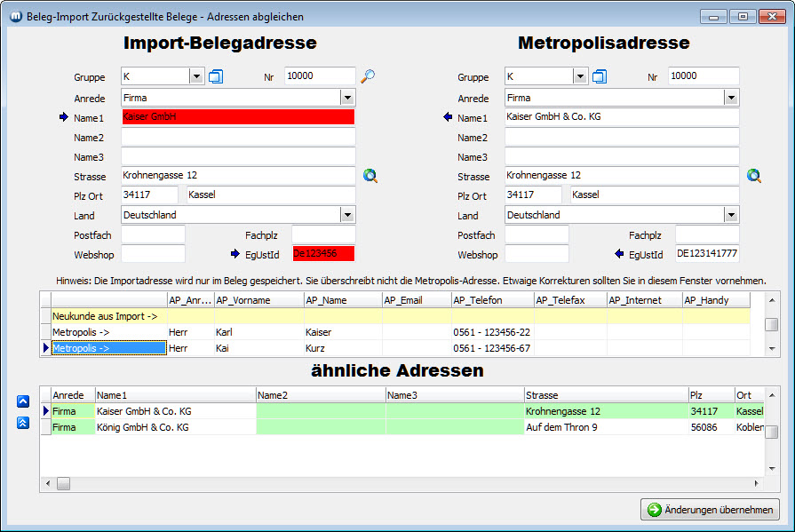Click the copy icon beside Metropolis Gruppe dropdown
This screenshot has width=795, height=532.
[x=600, y=77]
